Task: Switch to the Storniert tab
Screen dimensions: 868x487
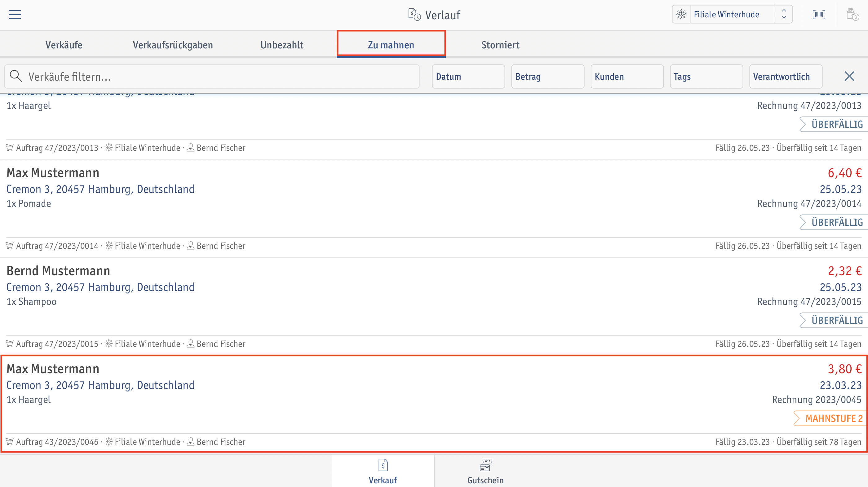Action: tap(500, 45)
